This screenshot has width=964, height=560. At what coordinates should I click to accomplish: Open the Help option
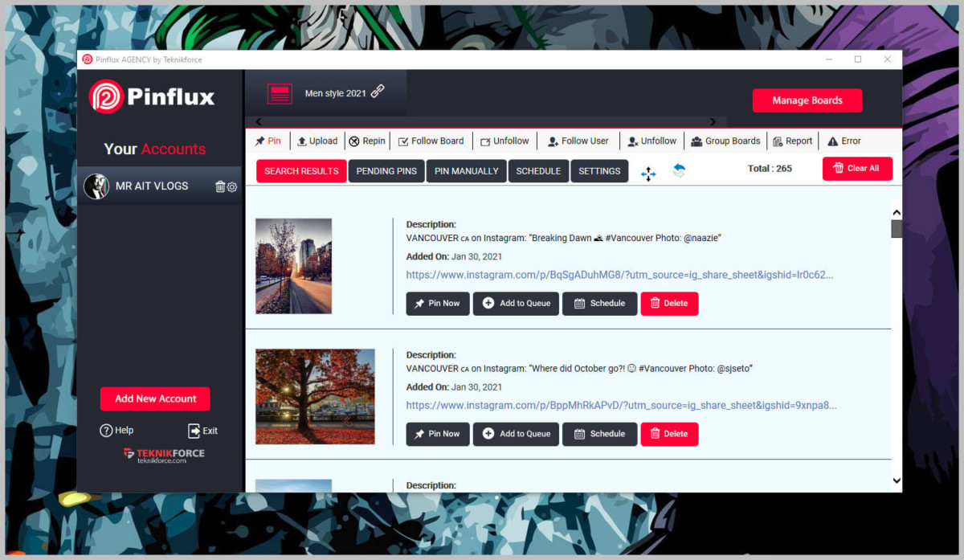[116, 431]
